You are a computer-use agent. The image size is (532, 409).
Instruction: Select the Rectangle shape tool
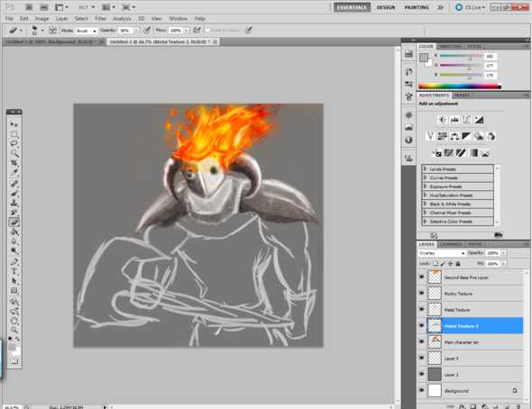click(x=14, y=290)
